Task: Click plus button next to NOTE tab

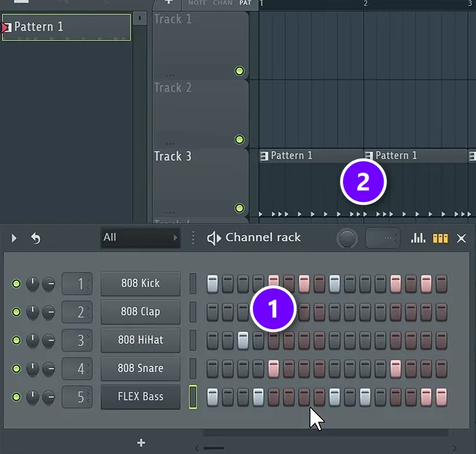Action: [169, 2]
